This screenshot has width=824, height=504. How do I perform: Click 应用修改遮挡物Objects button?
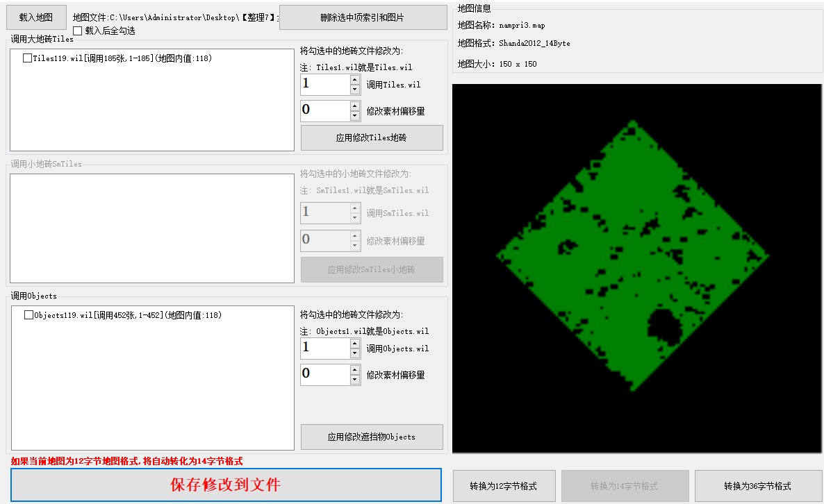pyautogui.click(x=371, y=437)
